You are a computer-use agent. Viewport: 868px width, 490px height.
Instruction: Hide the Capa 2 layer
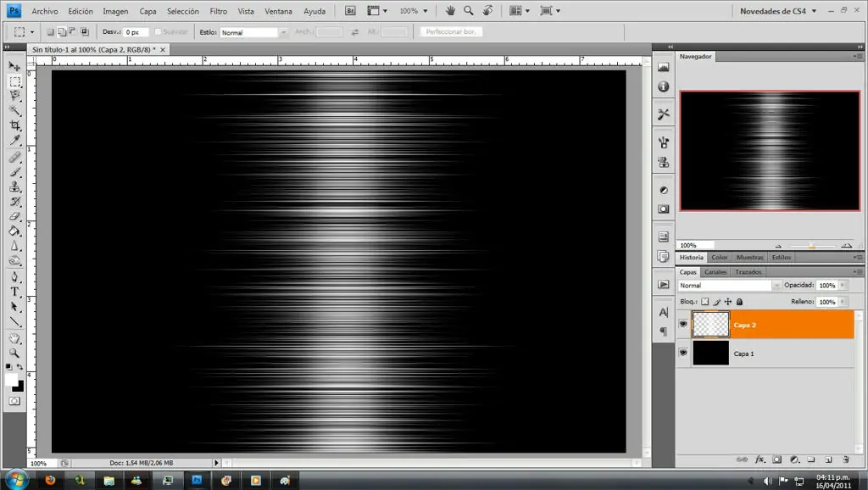click(x=683, y=325)
